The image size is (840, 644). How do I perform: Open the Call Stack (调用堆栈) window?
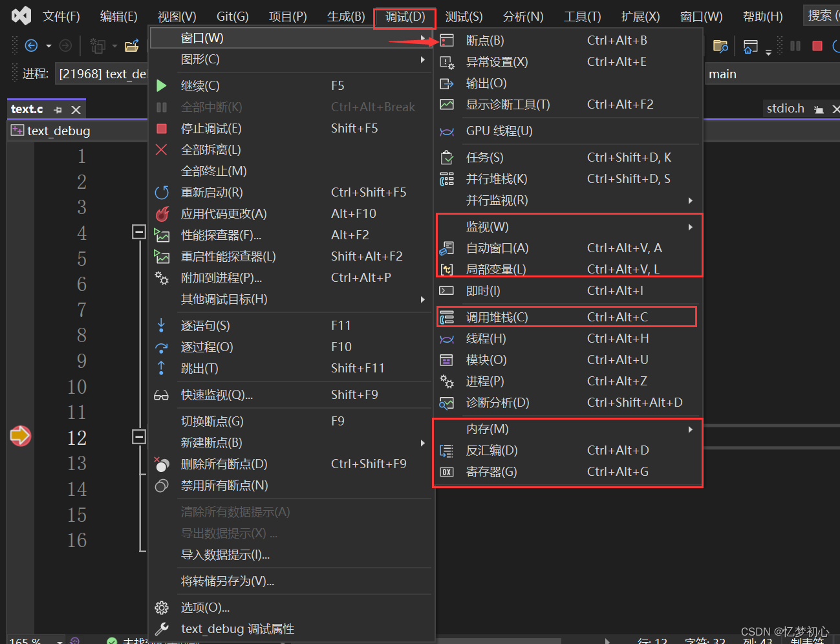pyautogui.click(x=497, y=317)
